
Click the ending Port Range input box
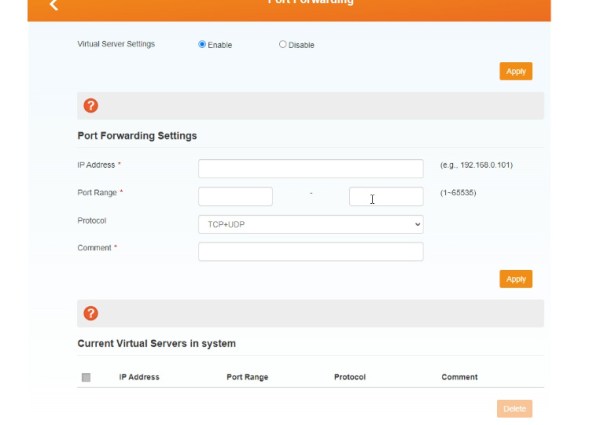click(385, 196)
